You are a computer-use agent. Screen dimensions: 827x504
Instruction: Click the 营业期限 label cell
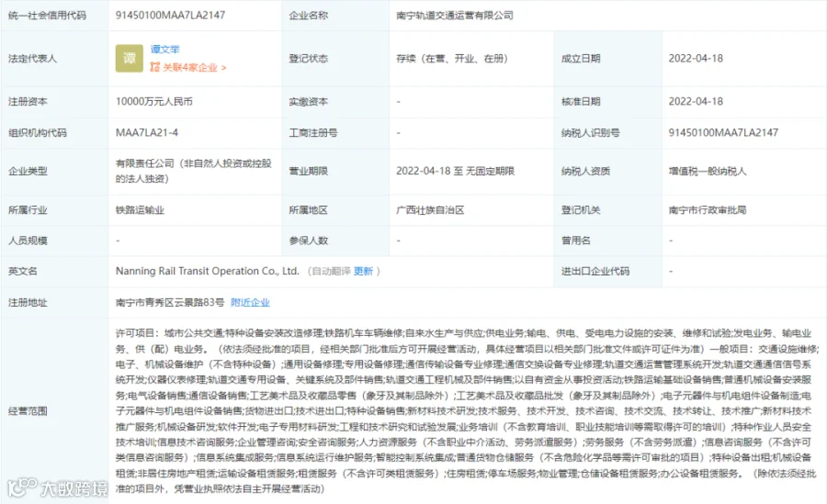(336, 171)
